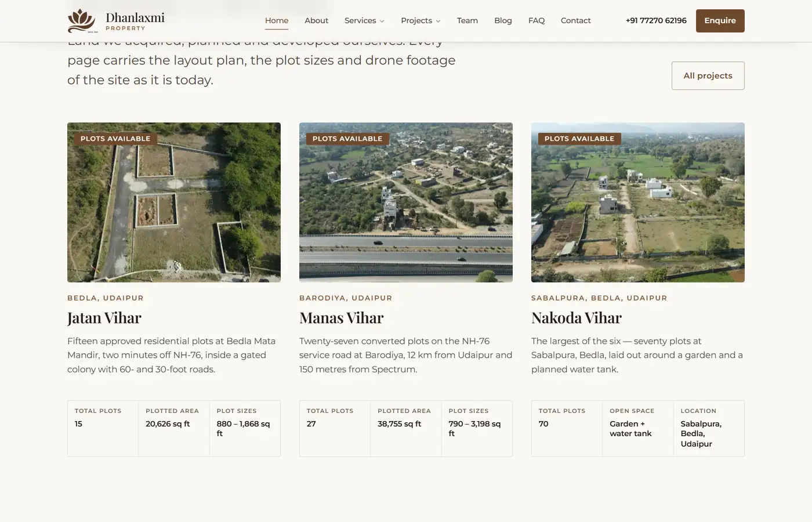Click the total plots value '70'
This screenshot has height=522, width=812.
click(x=543, y=424)
